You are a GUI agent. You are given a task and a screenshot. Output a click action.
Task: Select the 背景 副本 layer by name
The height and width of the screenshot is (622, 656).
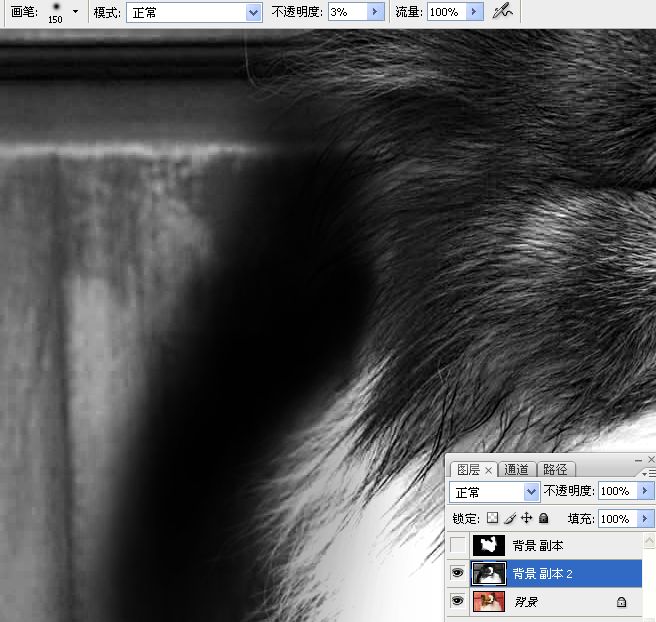coord(538,545)
